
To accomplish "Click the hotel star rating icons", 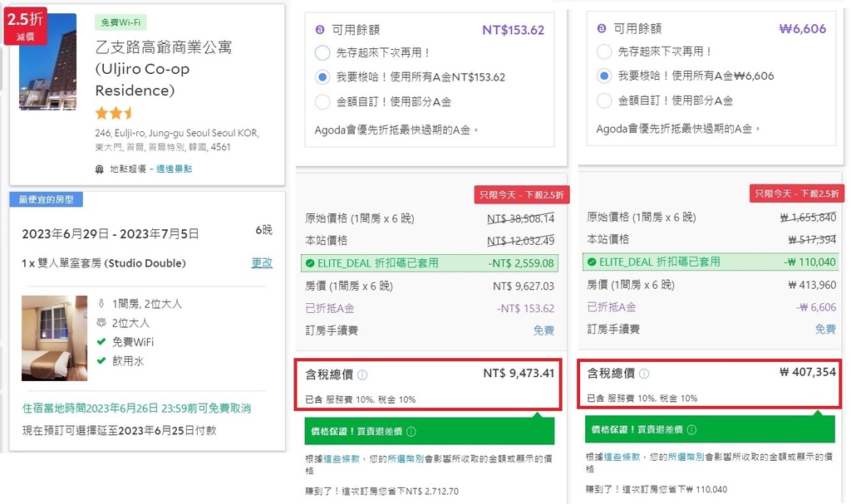I will [114, 113].
